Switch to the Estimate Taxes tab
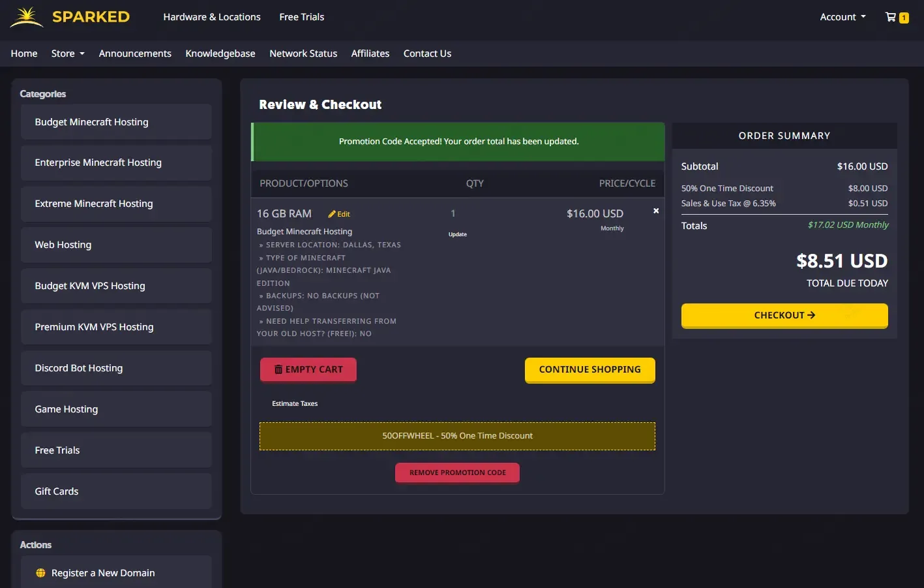Viewport: 924px width, 588px height. point(295,403)
